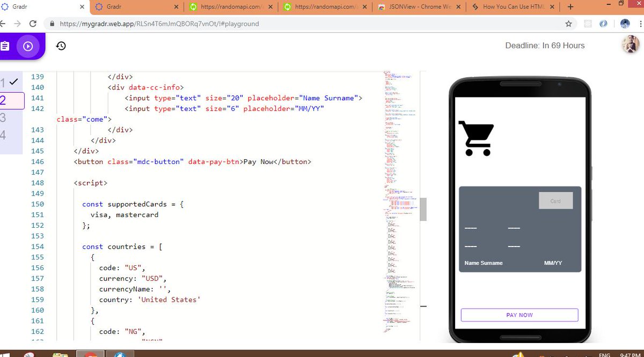Close the How You Can Use HTML tab
644x357 pixels.
tap(553, 7)
